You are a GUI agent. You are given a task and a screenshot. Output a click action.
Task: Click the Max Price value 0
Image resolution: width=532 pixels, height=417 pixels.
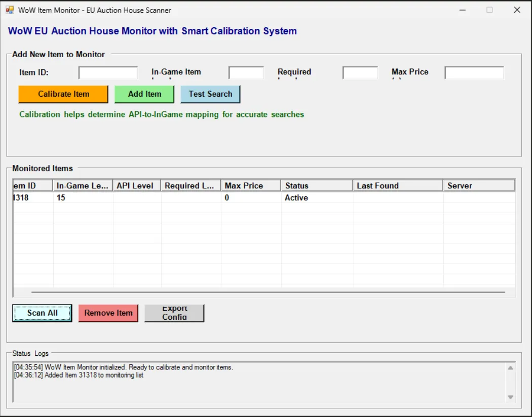226,198
